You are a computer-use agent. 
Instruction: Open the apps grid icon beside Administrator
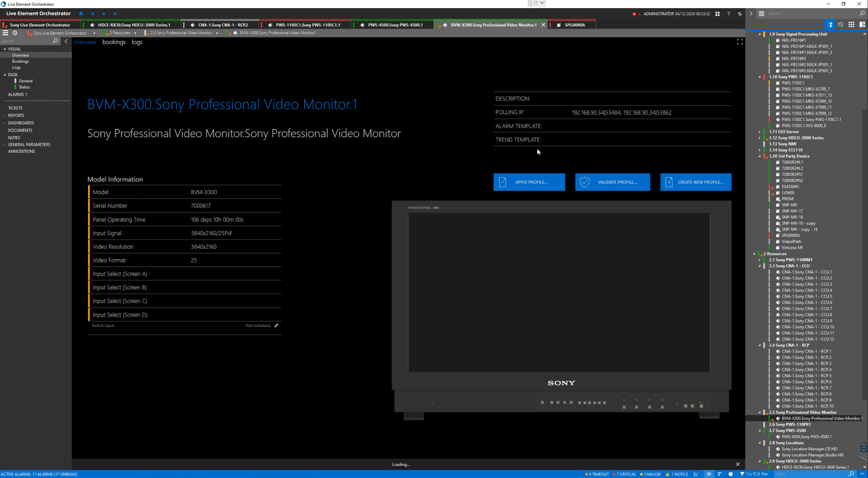click(717, 14)
